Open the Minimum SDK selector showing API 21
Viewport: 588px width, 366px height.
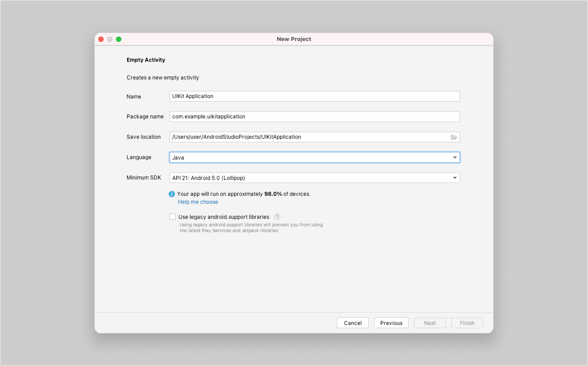(291, 178)
